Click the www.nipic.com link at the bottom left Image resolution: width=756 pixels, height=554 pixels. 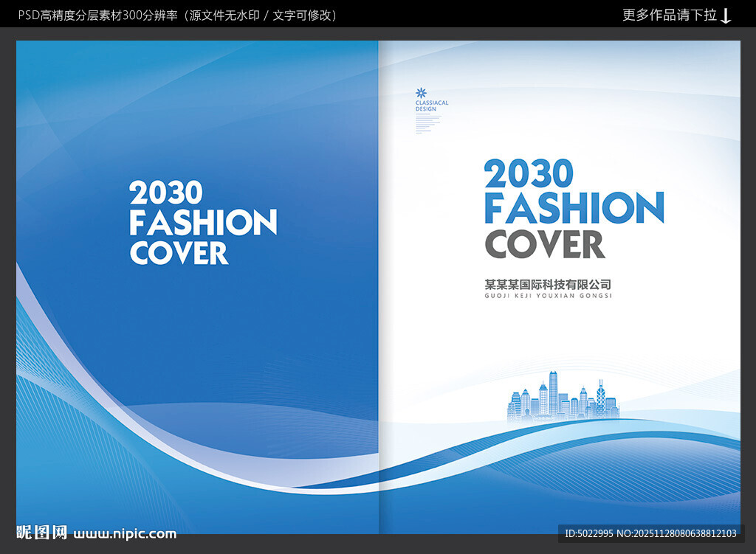click(x=125, y=534)
